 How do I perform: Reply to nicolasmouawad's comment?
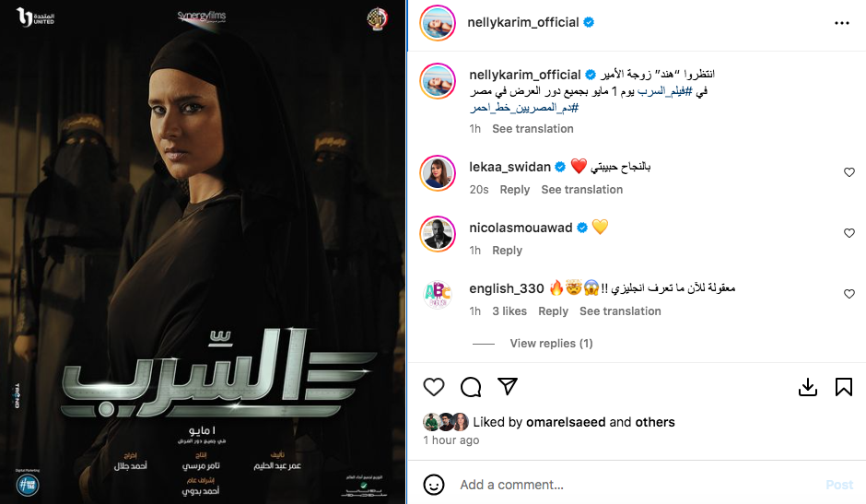(x=507, y=251)
